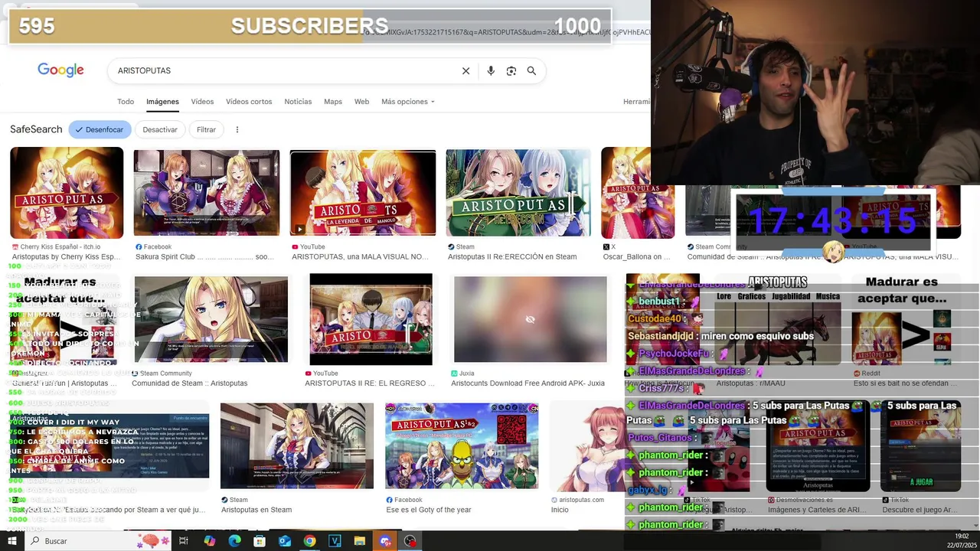Open 'Aristoputas by Cherry Kiss Esp...' link
Viewport: 980px width, 551px height.
tap(66, 257)
